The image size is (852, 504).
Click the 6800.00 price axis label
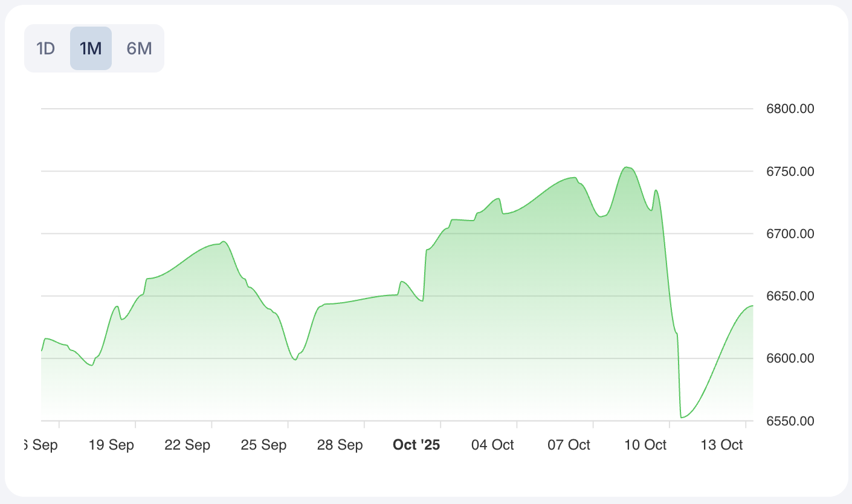pos(790,109)
